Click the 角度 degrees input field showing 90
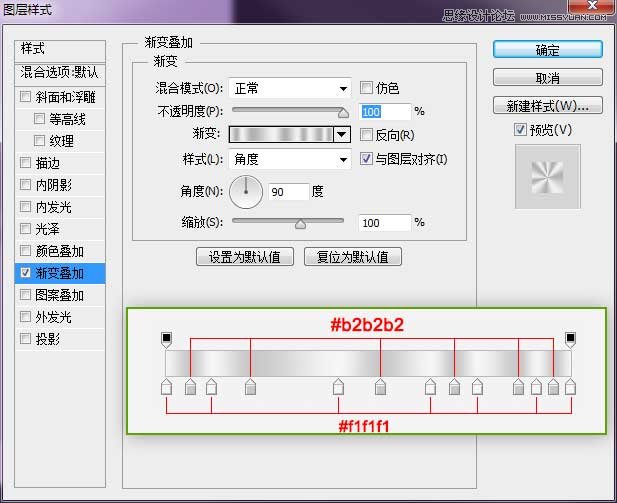617x503 pixels. pyautogui.click(x=289, y=192)
